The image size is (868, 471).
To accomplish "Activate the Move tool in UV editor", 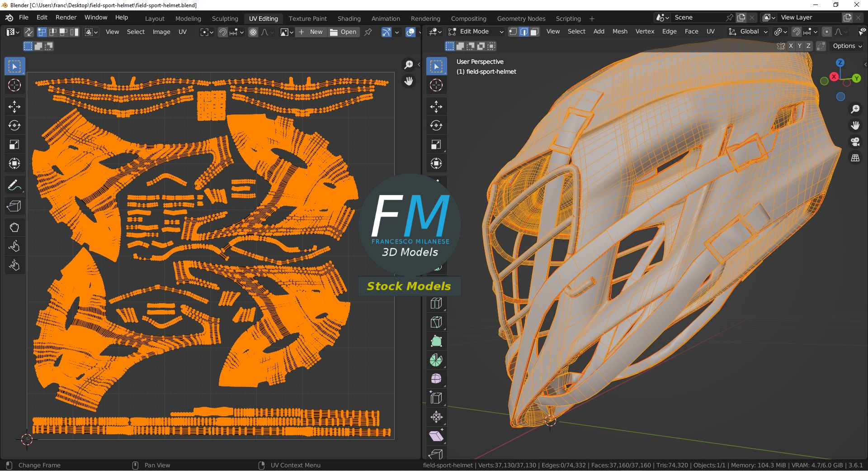I will (x=14, y=107).
